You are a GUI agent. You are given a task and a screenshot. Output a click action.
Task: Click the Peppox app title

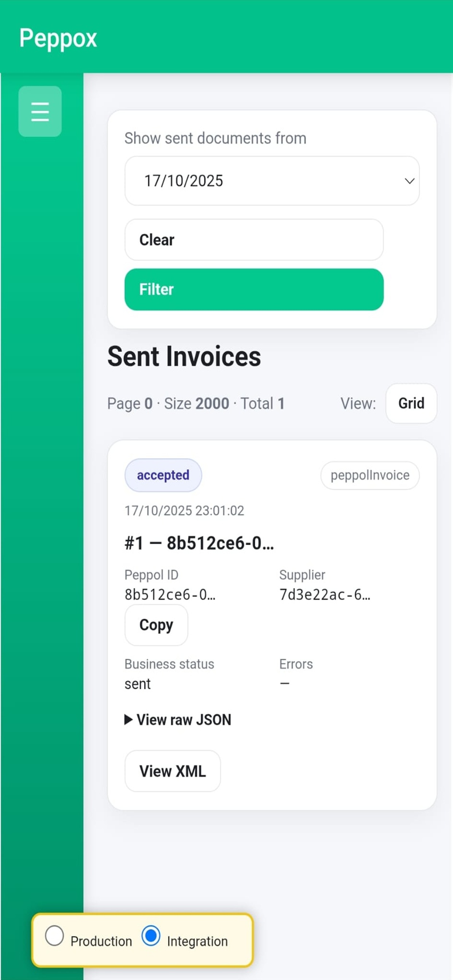(58, 38)
